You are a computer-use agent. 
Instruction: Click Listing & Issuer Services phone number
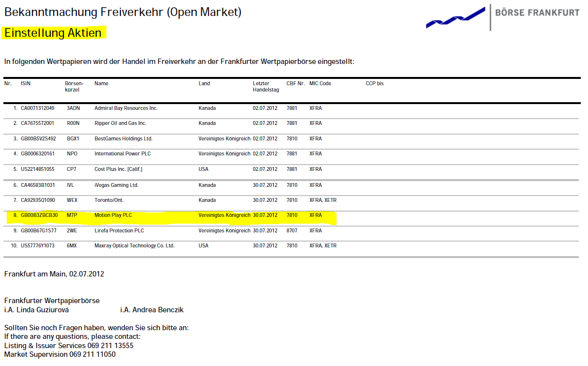[x=110, y=346]
